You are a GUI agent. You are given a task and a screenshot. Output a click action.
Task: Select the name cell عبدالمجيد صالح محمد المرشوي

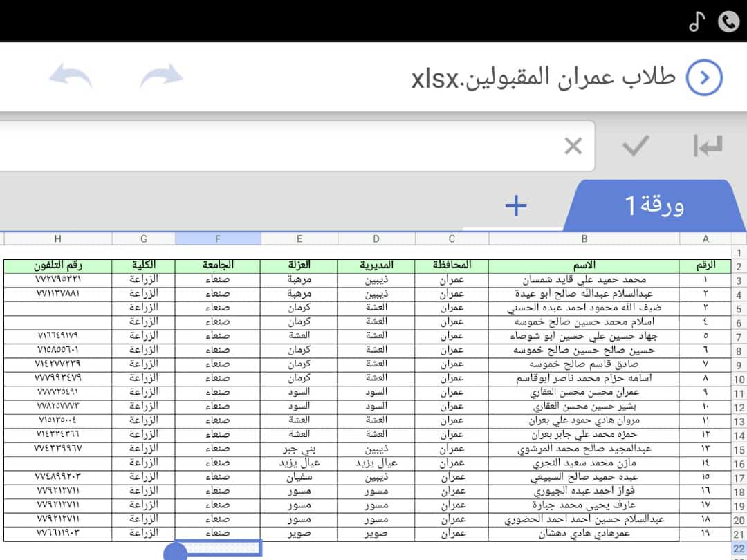[x=584, y=449]
